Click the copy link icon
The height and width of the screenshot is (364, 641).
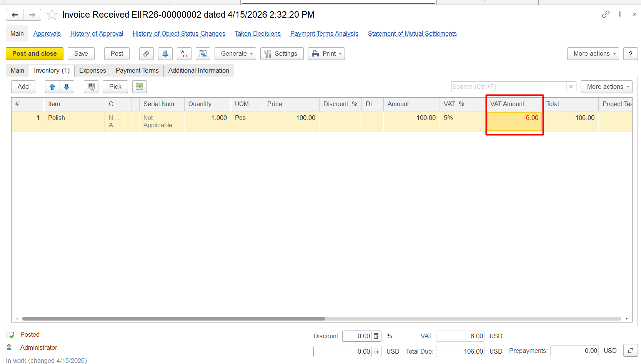[606, 15]
